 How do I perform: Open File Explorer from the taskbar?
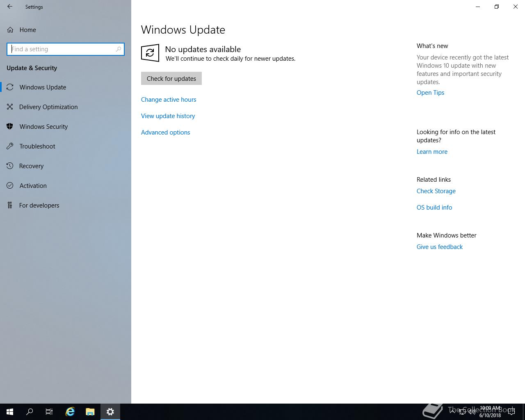coord(90,412)
